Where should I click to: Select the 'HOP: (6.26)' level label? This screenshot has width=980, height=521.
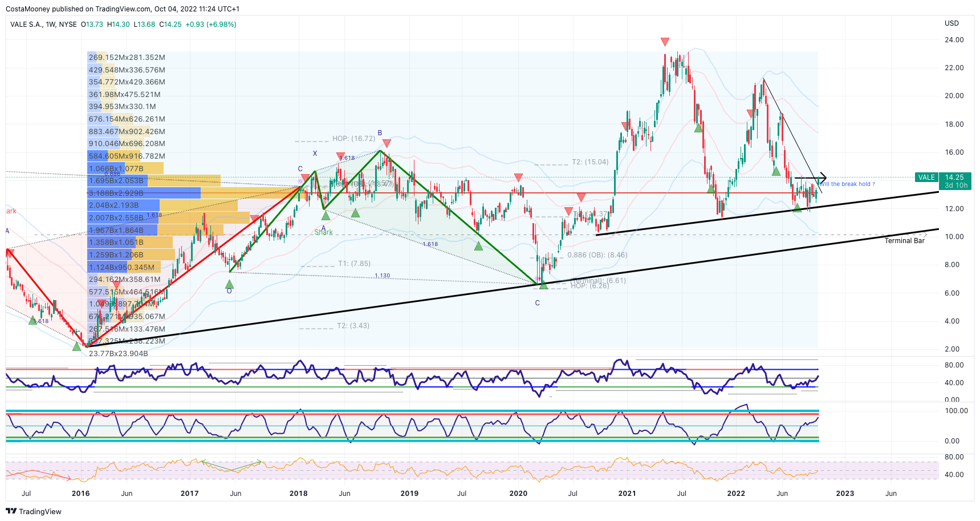[589, 286]
